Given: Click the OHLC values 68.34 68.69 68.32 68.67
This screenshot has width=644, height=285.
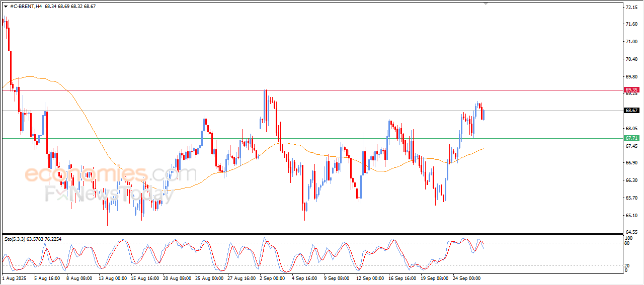Looking at the screenshot, I should [70, 6].
